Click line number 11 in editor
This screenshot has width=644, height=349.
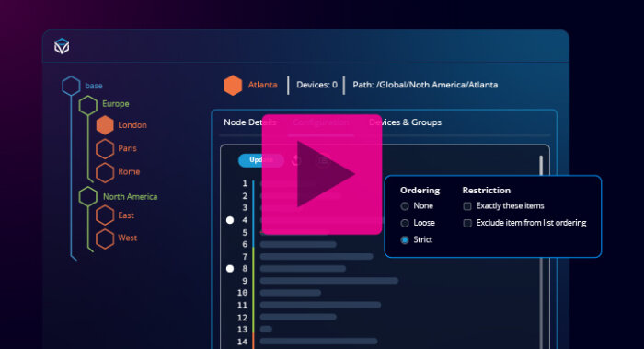click(242, 305)
